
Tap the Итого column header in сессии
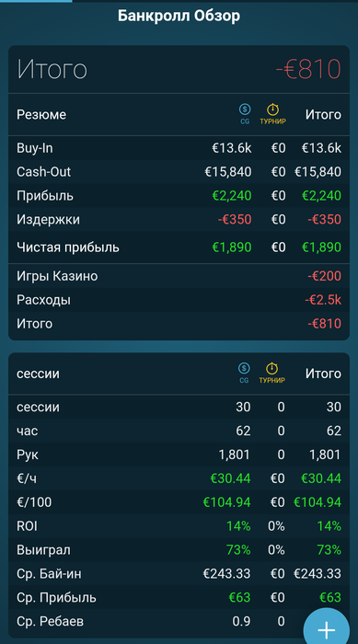(x=323, y=374)
